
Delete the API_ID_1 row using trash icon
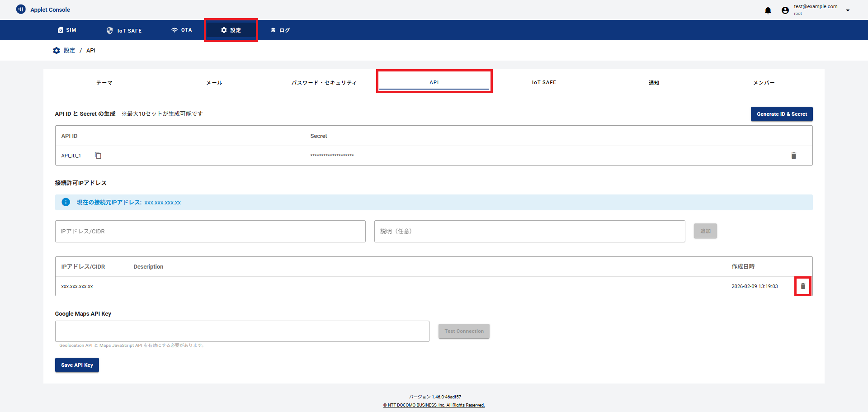(793, 156)
